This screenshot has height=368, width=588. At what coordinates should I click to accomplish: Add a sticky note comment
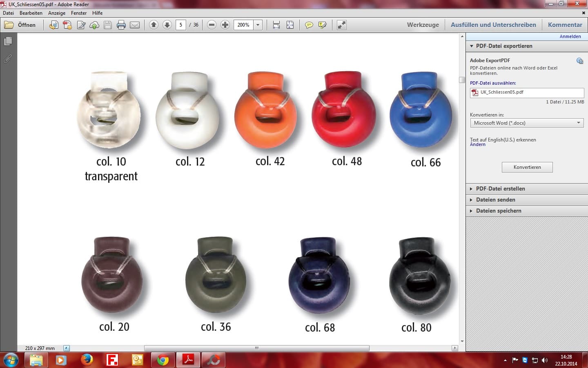(309, 25)
